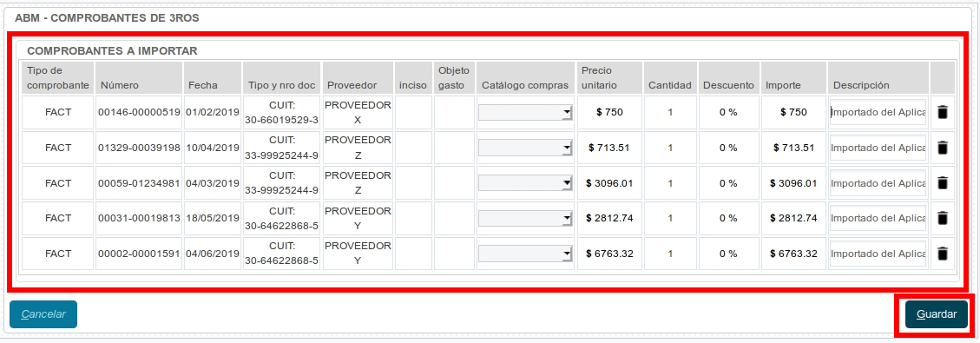Select the Proveedor column header

pyautogui.click(x=352, y=85)
